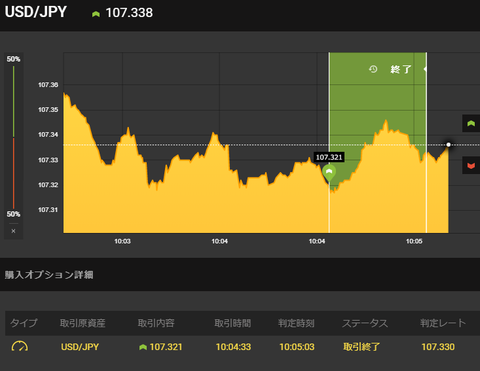The image size is (480, 371).
Task: Click the gauge type icon in trade row
Action: point(20,346)
